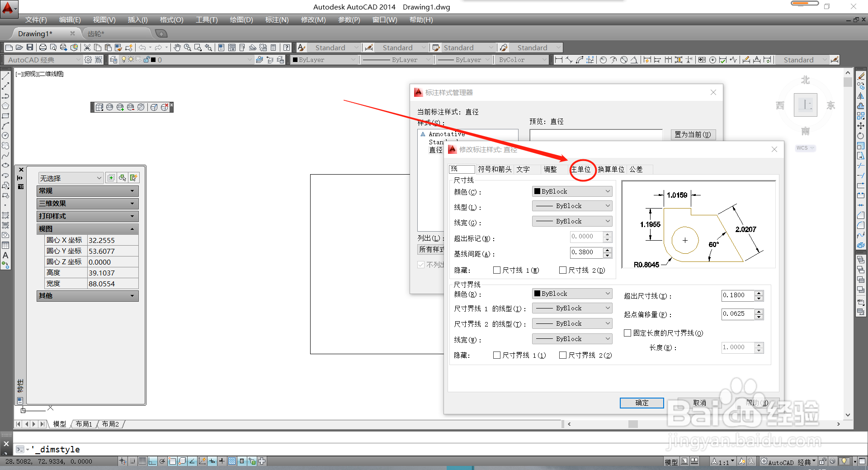Click the 模型 model tab
The width and height of the screenshot is (868, 470).
coord(60,424)
